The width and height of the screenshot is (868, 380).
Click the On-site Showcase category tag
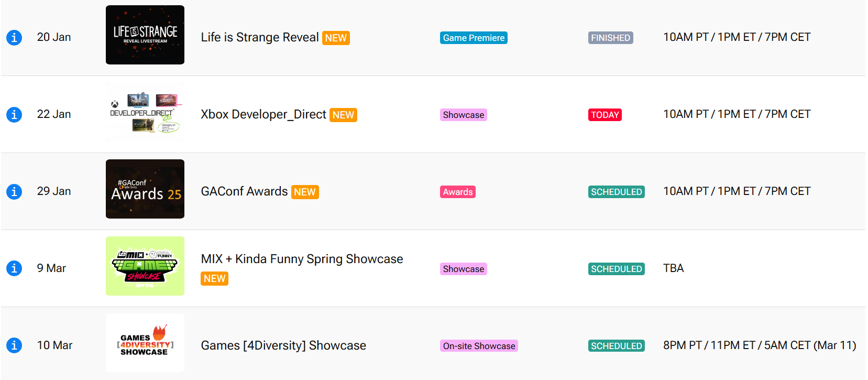pos(479,346)
